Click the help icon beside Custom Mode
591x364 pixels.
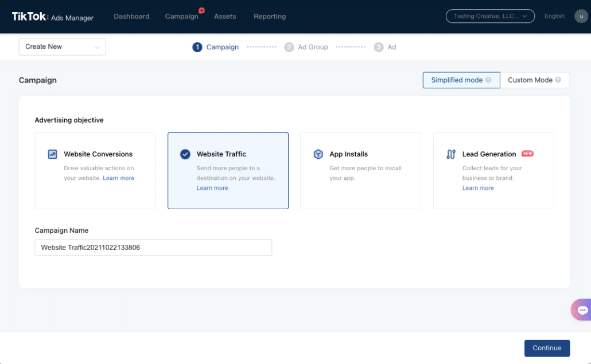click(558, 80)
